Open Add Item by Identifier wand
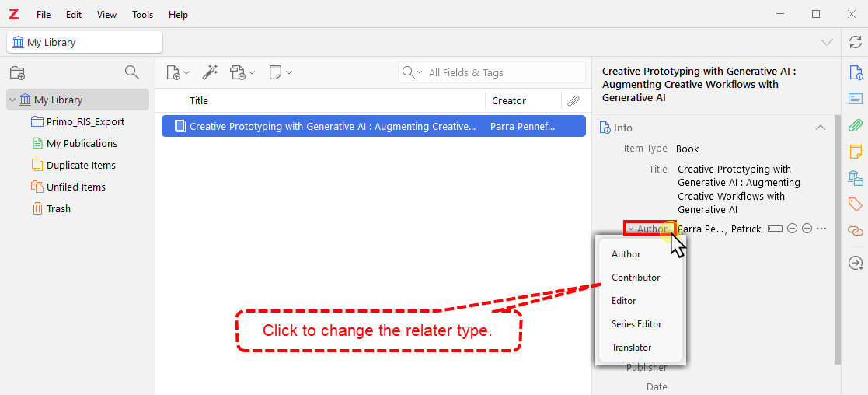The width and height of the screenshot is (868, 395). tap(210, 72)
